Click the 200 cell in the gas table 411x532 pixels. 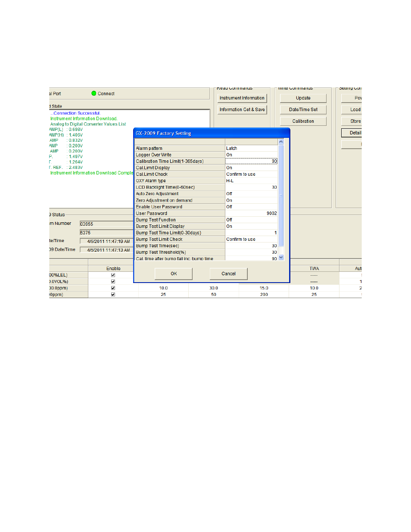pos(264,295)
